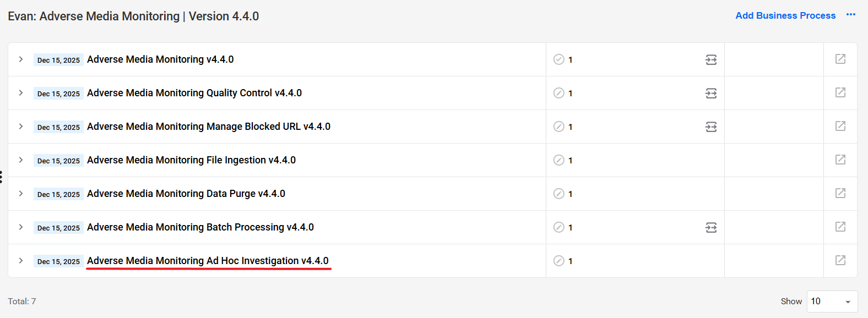Expand the File Ingestion v4.4.0 row

pos(21,160)
